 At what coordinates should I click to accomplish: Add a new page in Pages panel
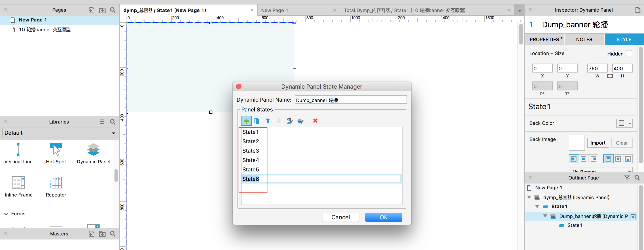pyautogui.click(x=91, y=10)
